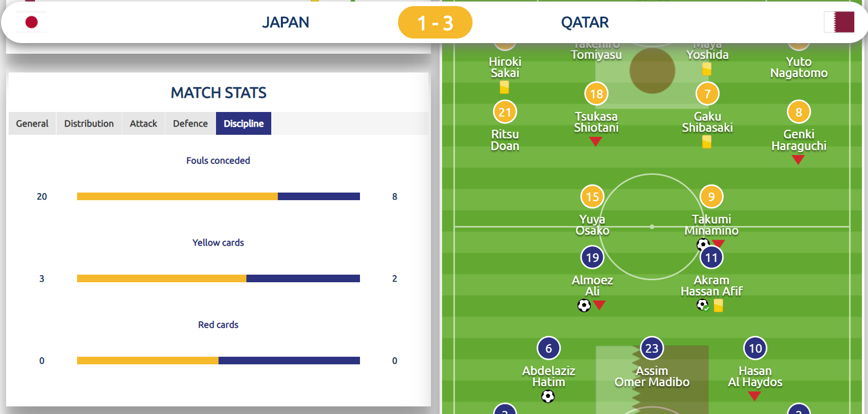Screen dimensions: 868x414
Task: Click yellow card under Akram Hassan Afif
Action: tap(718, 306)
